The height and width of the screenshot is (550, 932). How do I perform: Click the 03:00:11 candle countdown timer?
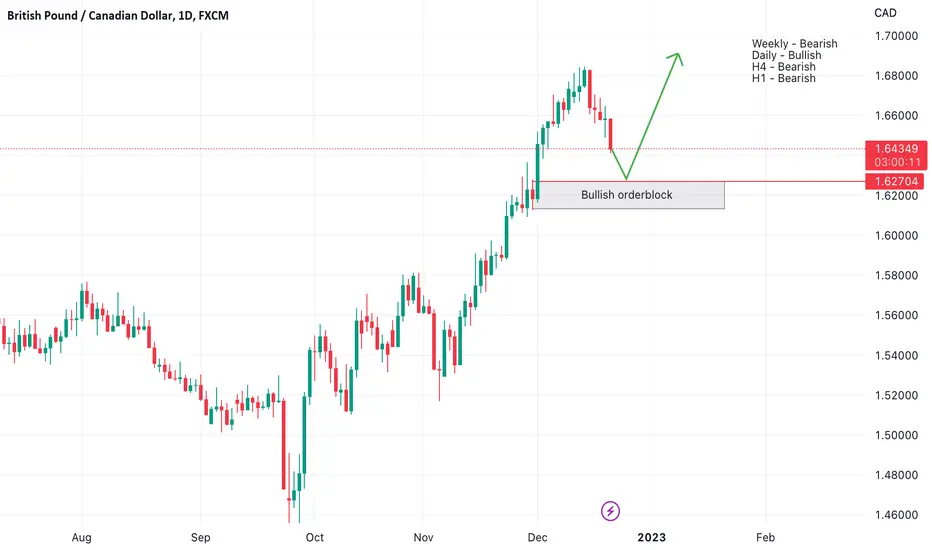tap(897, 162)
